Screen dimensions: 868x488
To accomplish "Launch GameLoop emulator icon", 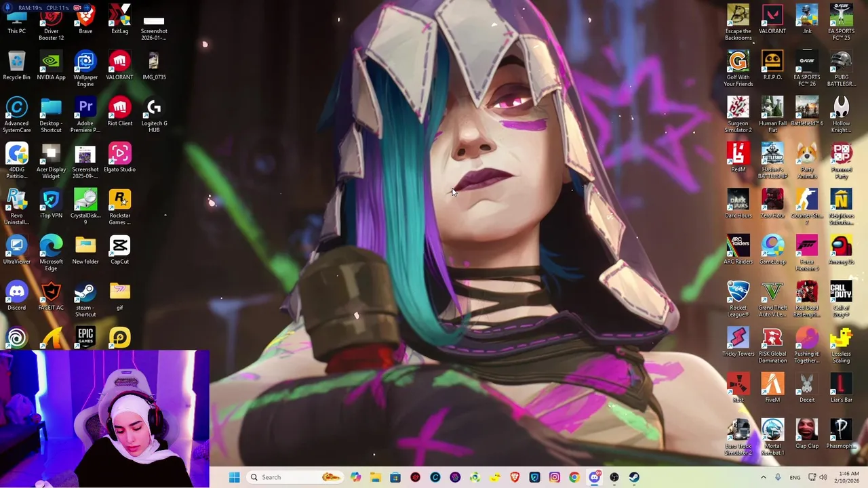I will pos(772,251).
